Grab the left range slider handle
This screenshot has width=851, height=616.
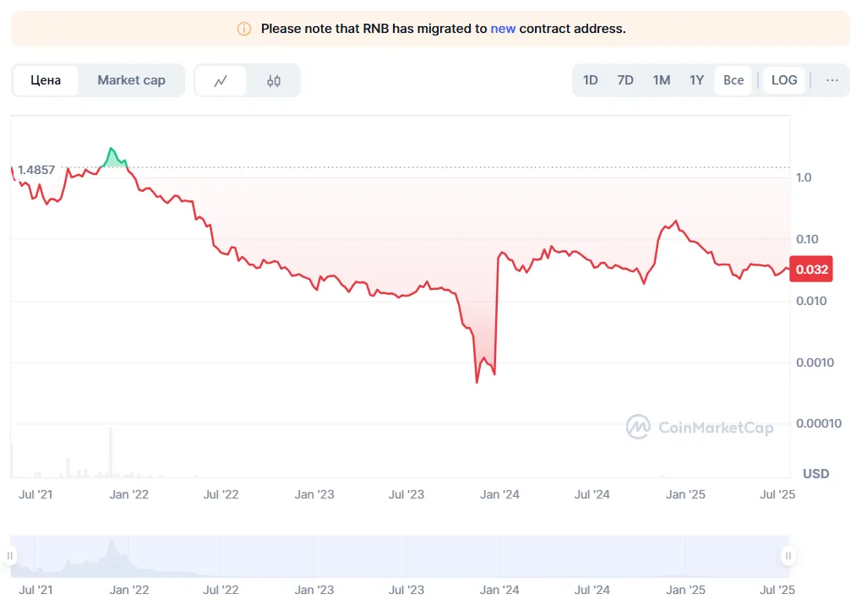tap(10, 556)
